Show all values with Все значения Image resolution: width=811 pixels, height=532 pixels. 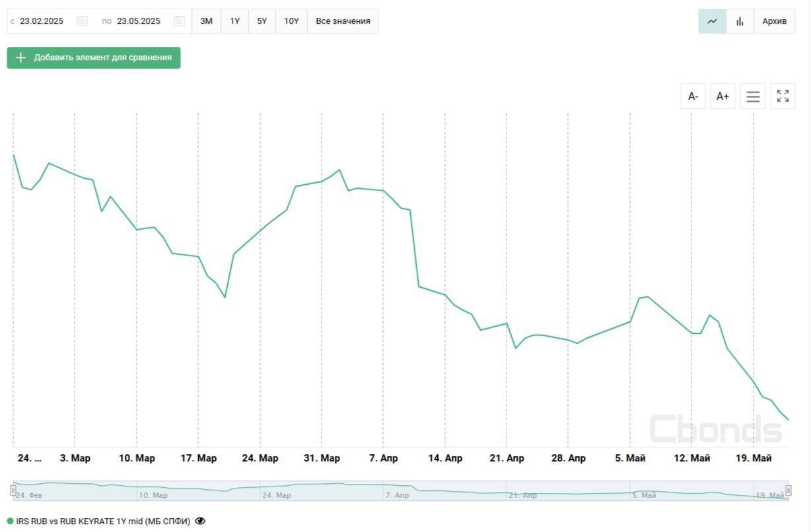pos(343,21)
